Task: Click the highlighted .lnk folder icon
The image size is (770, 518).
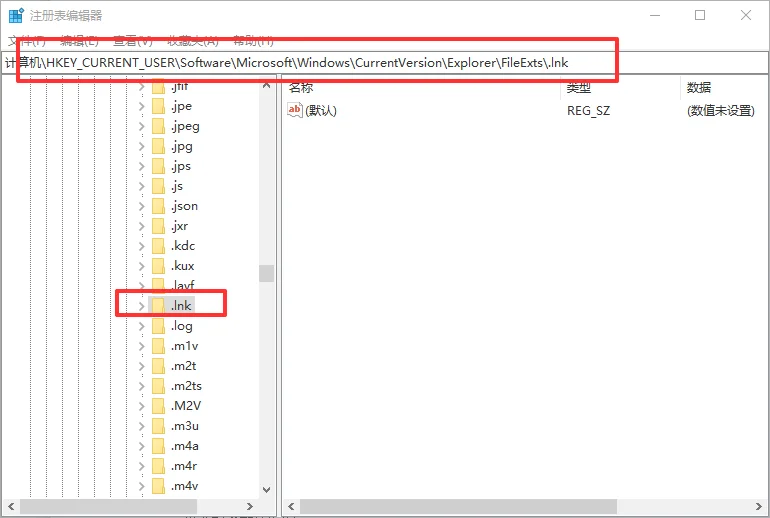Action: [158, 306]
